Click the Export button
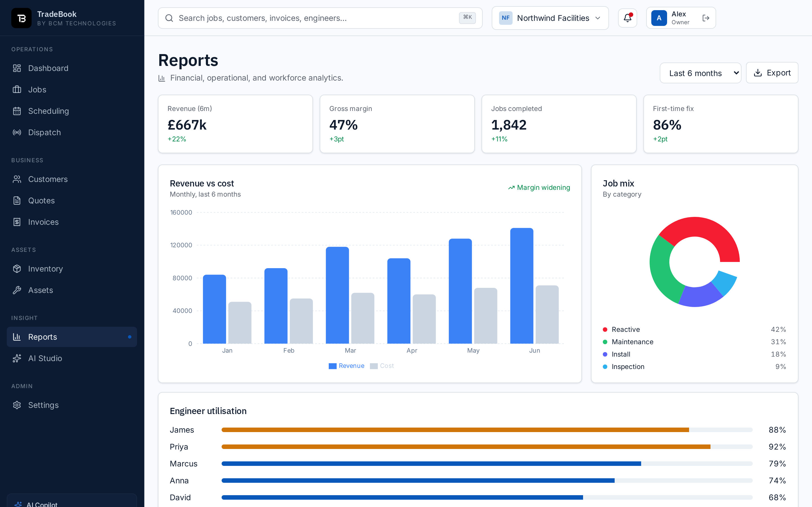The image size is (812, 507). (772, 73)
